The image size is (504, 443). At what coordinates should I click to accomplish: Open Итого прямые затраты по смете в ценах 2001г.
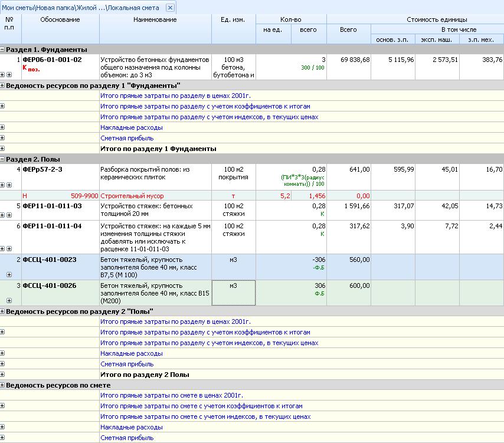click(172, 396)
